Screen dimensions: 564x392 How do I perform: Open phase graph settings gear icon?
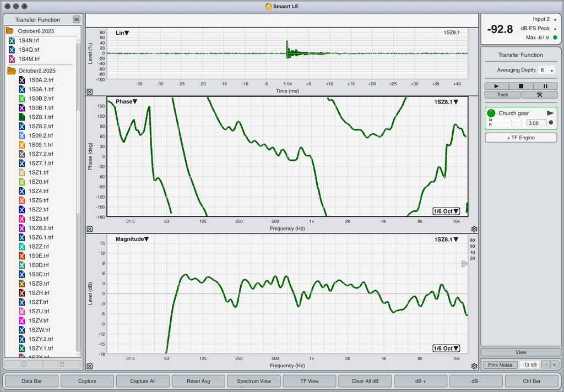click(x=474, y=229)
